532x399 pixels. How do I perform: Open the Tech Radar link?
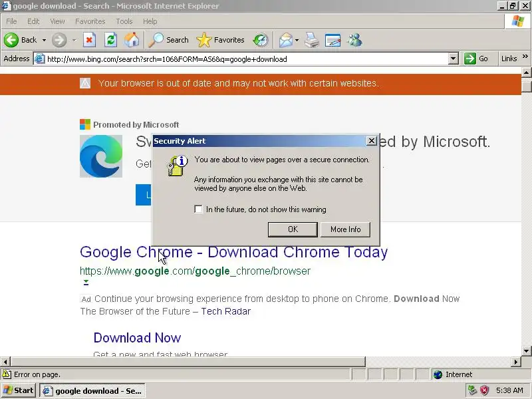[x=225, y=311]
